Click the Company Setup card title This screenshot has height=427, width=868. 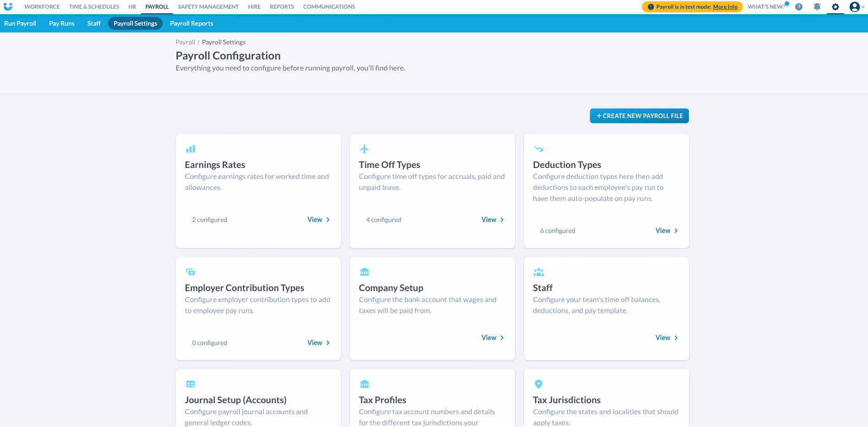(391, 288)
